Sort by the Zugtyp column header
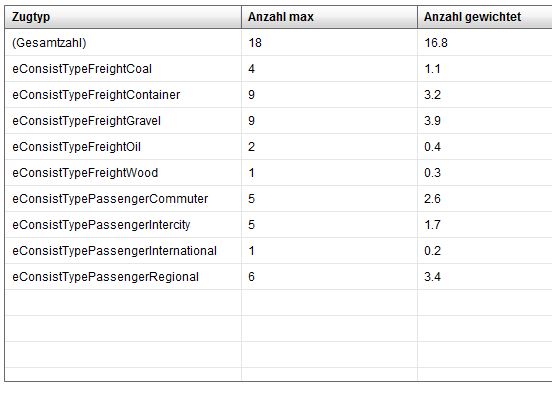The image size is (552, 393). 123,17
